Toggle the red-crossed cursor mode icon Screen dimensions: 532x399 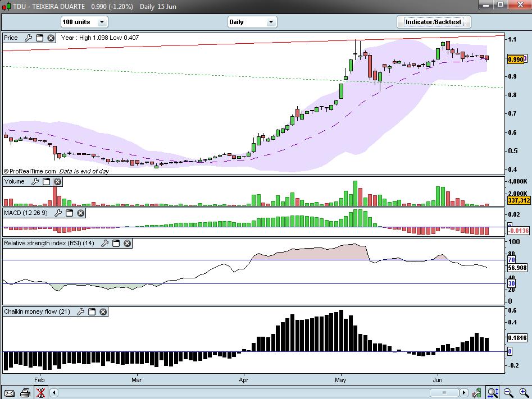[x=40, y=393]
